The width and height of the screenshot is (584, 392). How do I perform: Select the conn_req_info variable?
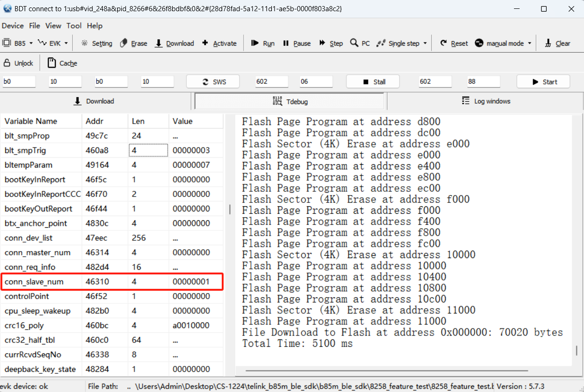coord(30,267)
